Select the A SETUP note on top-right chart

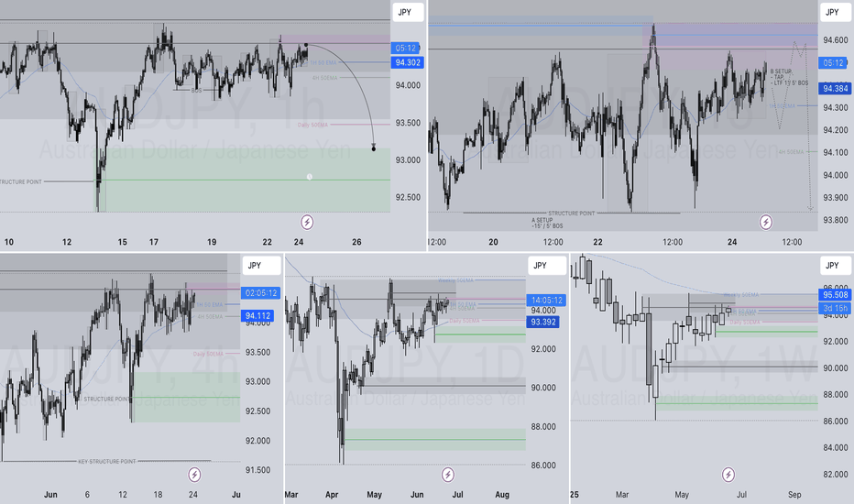pos(547,223)
